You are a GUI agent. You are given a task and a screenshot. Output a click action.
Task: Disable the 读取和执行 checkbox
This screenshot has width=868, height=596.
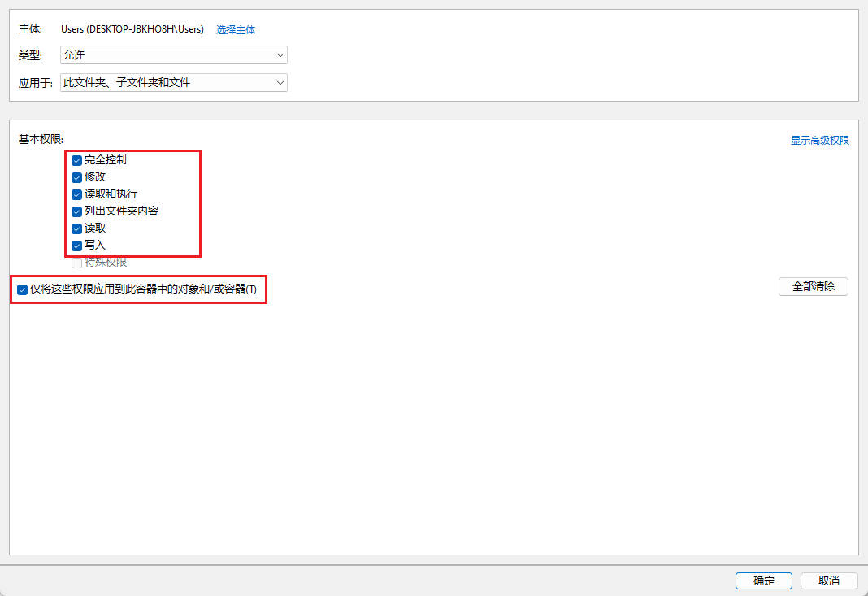pos(76,194)
